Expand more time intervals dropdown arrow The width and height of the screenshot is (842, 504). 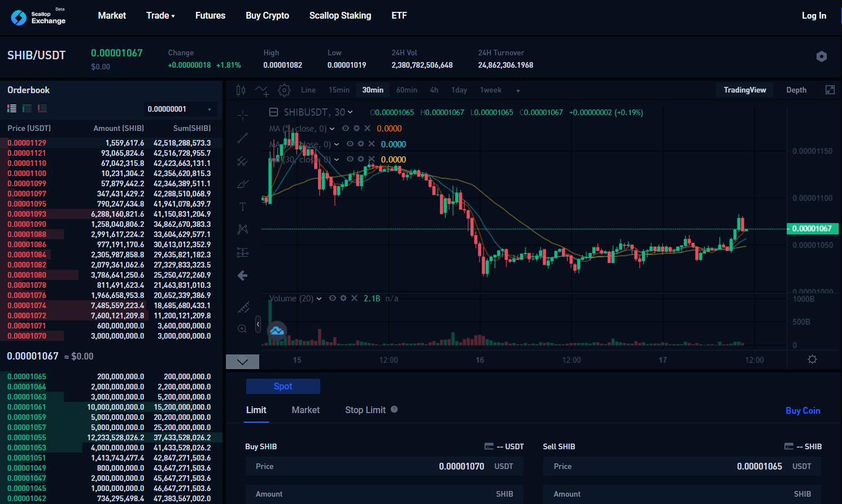point(518,91)
